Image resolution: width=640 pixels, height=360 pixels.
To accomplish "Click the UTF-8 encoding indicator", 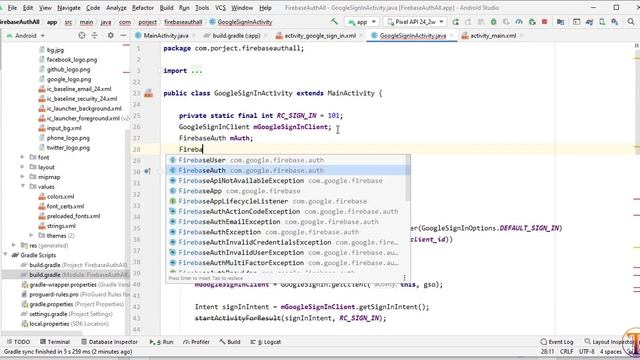I will 586,351.
